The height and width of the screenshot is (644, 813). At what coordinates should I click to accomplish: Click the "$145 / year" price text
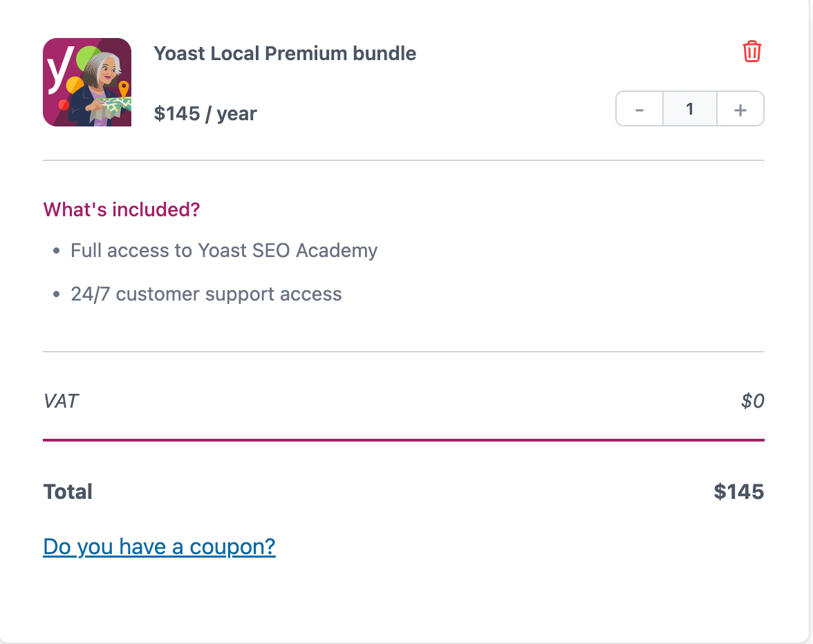205,113
